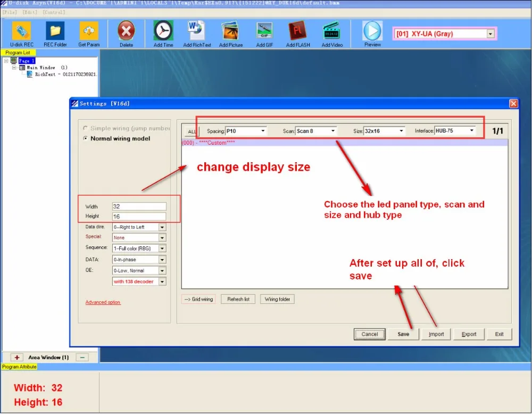
Task: Start Preview with the play icon
Action: point(372,30)
